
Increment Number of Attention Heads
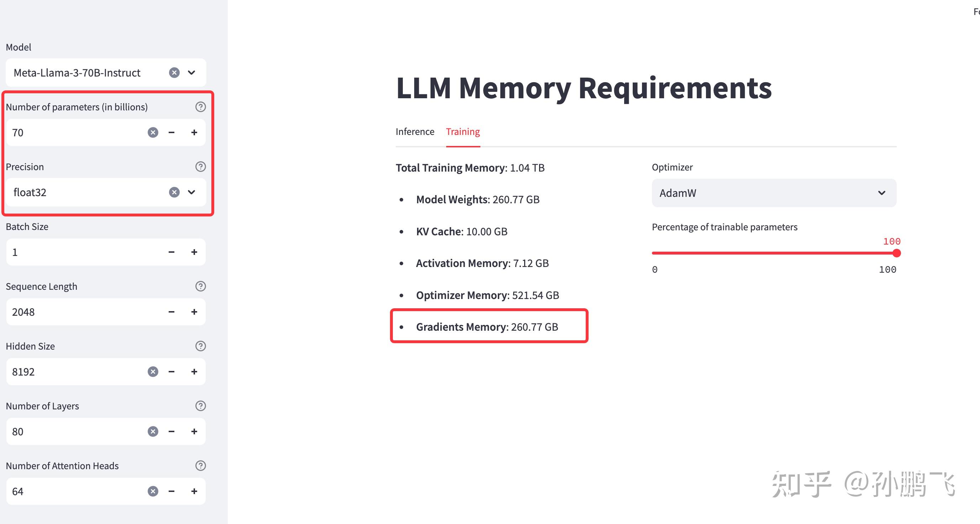pyautogui.click(x=194, y=491)
